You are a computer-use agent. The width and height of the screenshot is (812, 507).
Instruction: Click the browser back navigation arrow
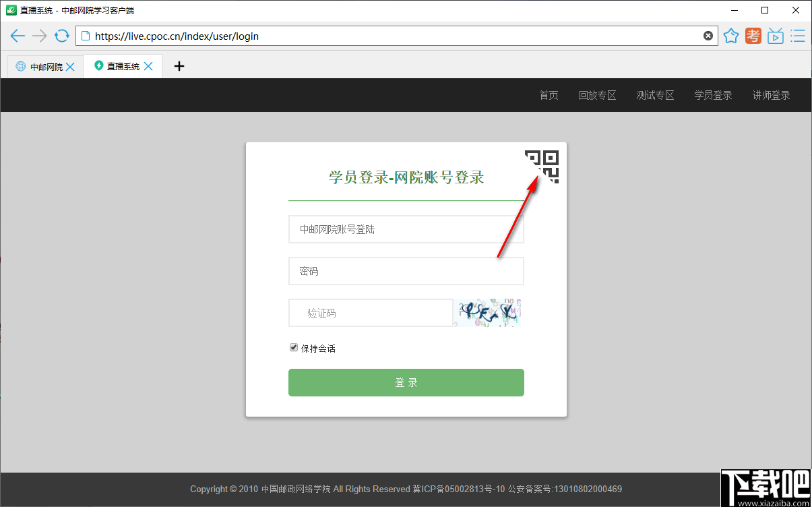coord(18,36)
